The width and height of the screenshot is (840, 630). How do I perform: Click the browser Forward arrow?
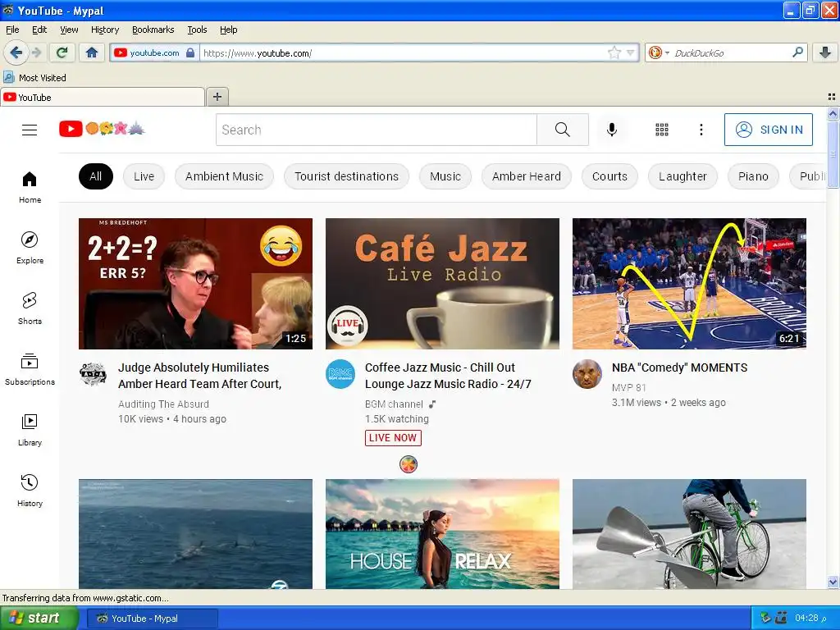point(36,52)
